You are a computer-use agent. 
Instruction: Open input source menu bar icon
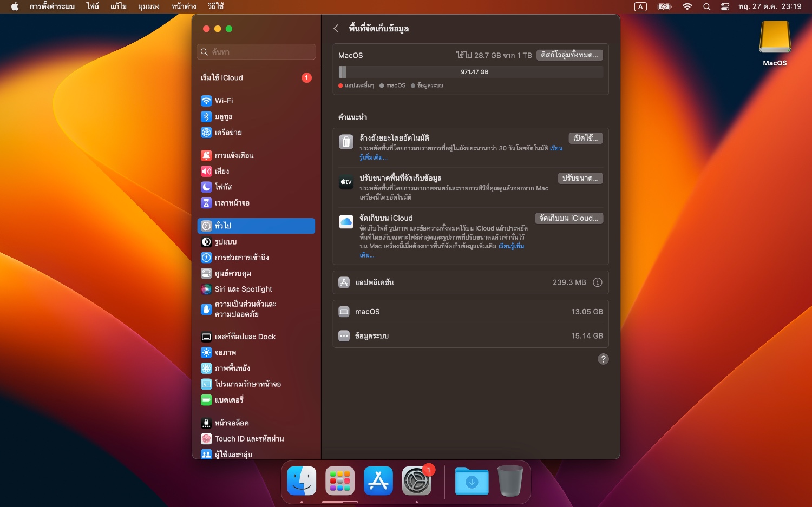(x=640, y=6)
